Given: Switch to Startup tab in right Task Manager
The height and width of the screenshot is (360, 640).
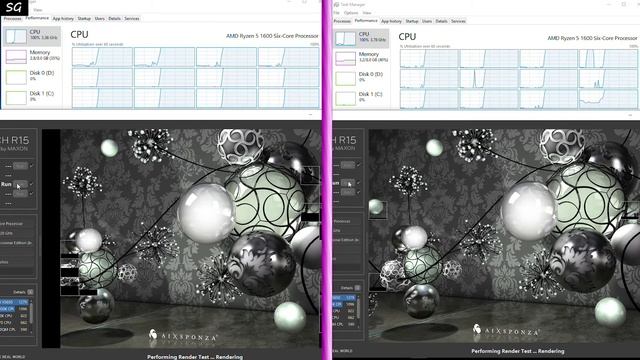Looking at the screenshot, I should pyautogui.click(x=412, y=21).
